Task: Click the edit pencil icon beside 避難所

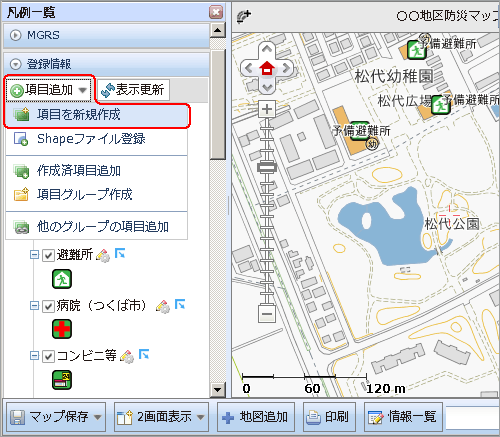Action: pyautogui.click(x=103, y=255)
